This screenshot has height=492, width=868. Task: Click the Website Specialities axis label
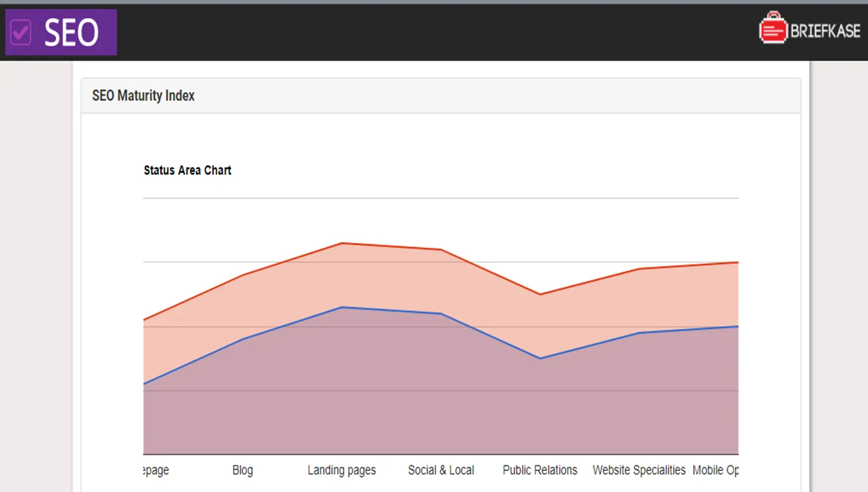(639, 470)
